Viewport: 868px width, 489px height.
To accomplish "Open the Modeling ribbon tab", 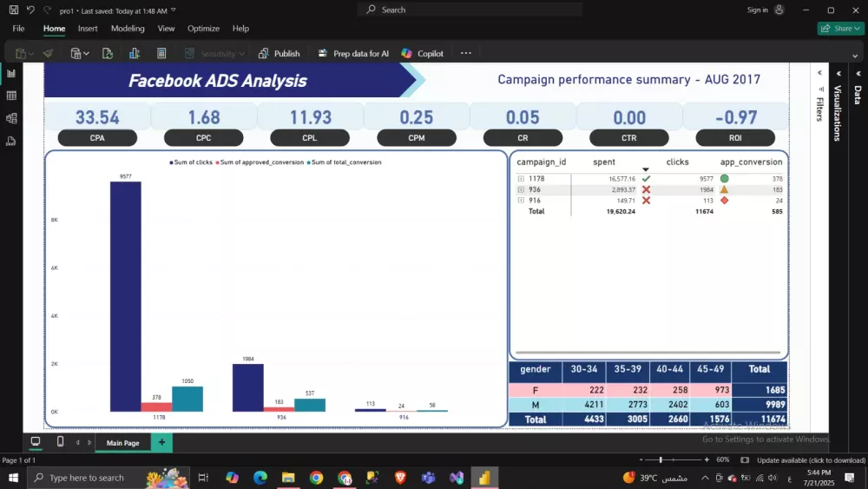I will [x=128, y=29].
